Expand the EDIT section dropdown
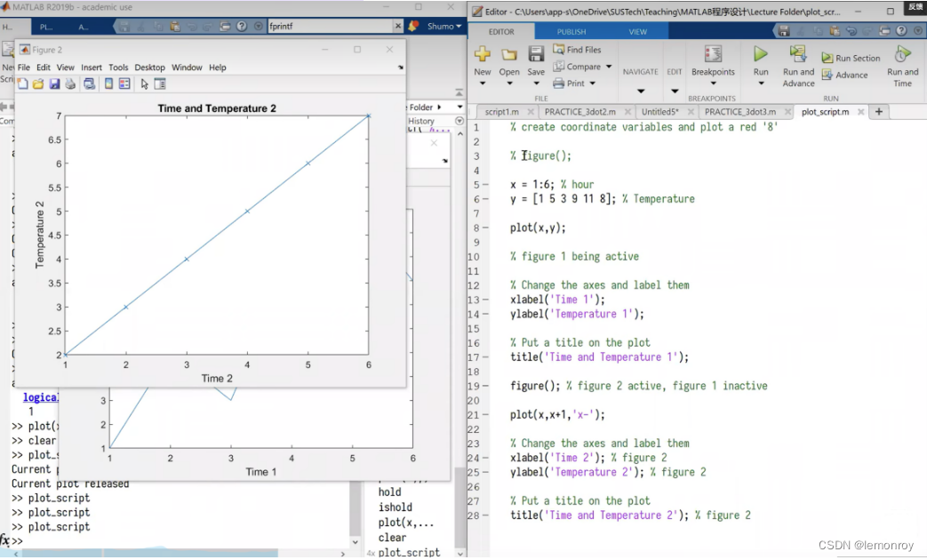927x560 pixels. tap(675, 91)
